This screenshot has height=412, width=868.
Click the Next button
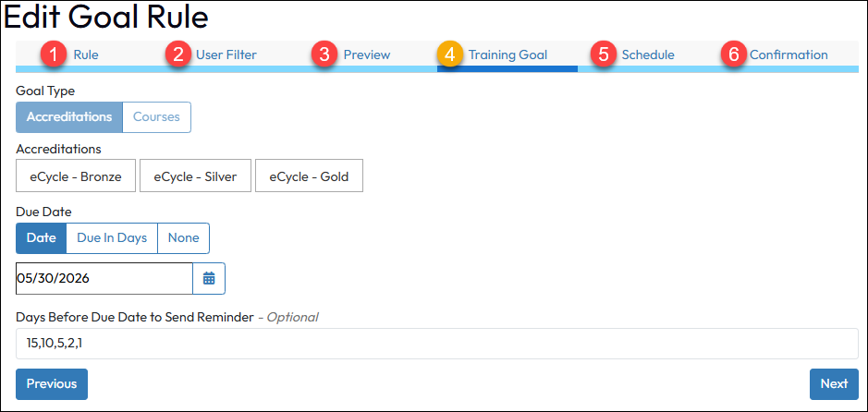[x=833, y=384]
